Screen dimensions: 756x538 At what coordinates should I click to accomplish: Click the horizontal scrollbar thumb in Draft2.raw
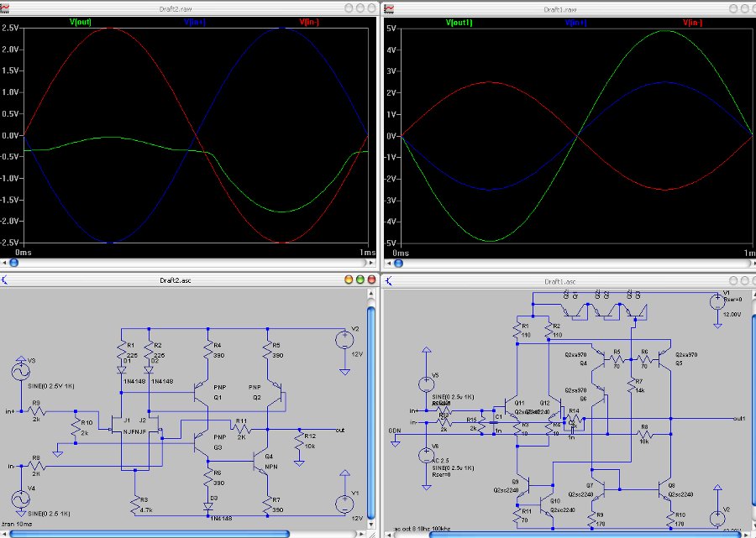14,263
